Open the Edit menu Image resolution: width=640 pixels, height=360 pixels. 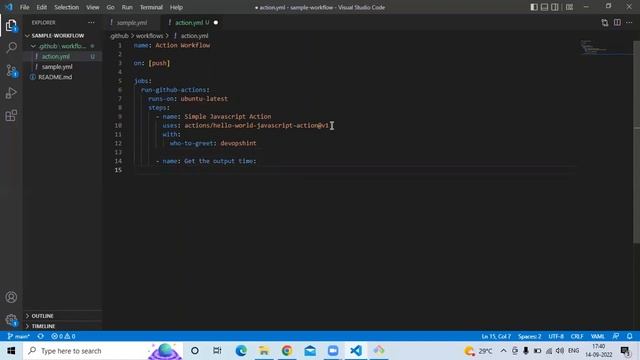coord(42,7)
